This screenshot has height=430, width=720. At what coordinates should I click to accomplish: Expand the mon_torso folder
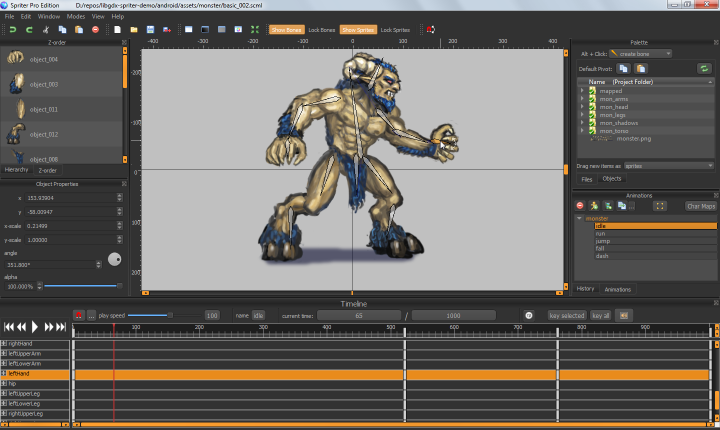(x=582, y=130)
